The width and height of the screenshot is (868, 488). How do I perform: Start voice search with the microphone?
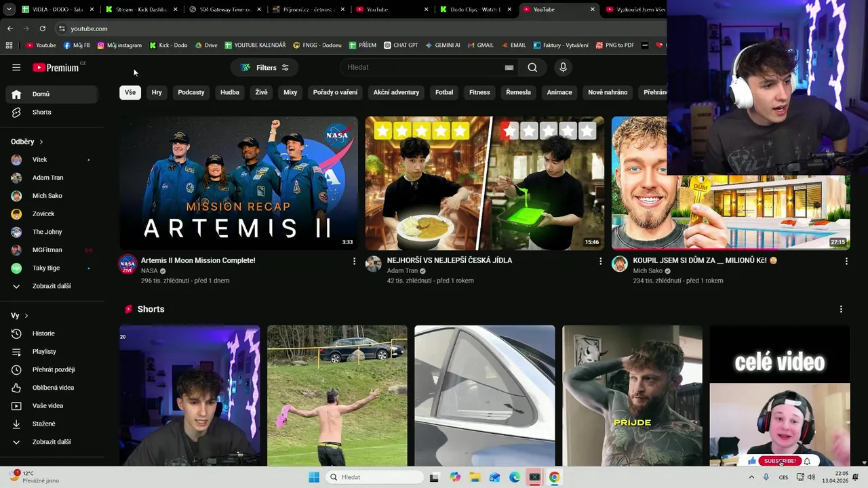tap(563, 67)
